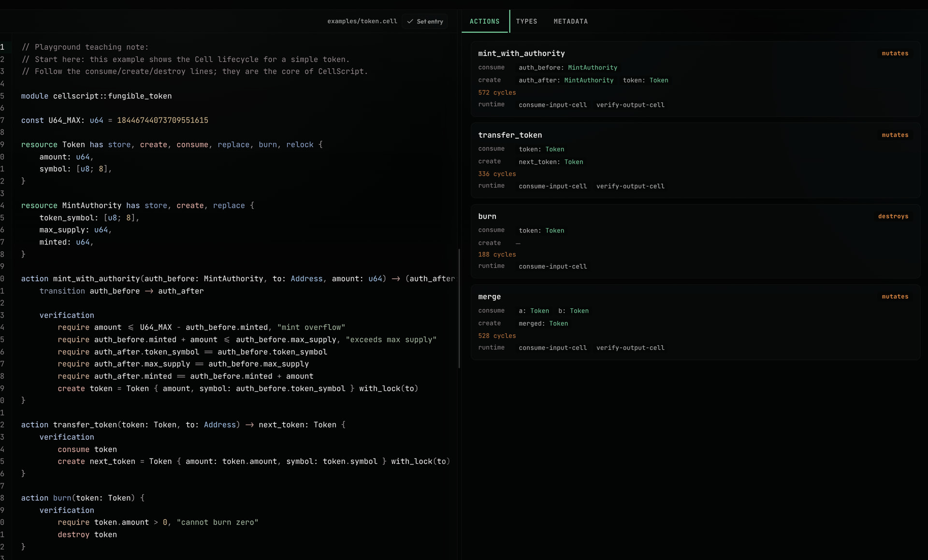Viewport: 928px width, 560px height.
Task: Click the "cannot burn zero" string
Action: pyautogui.click(x=217, y=522)
